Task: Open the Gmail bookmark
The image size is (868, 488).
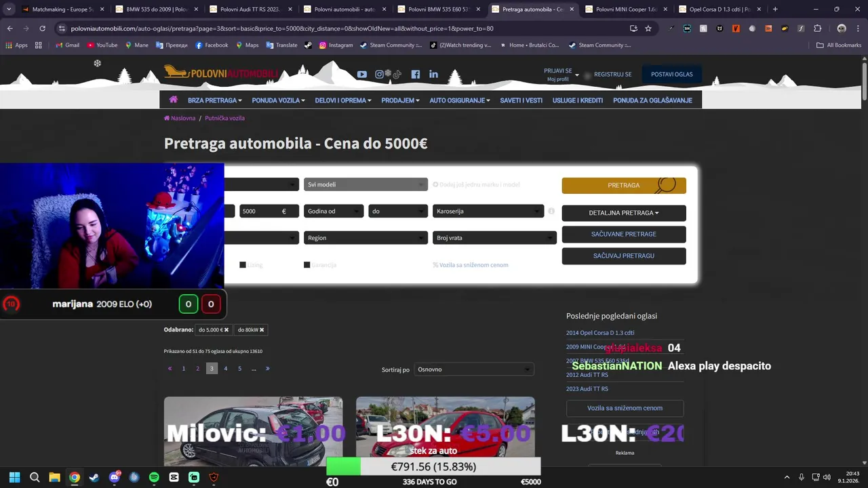Action: coord(67,45)
